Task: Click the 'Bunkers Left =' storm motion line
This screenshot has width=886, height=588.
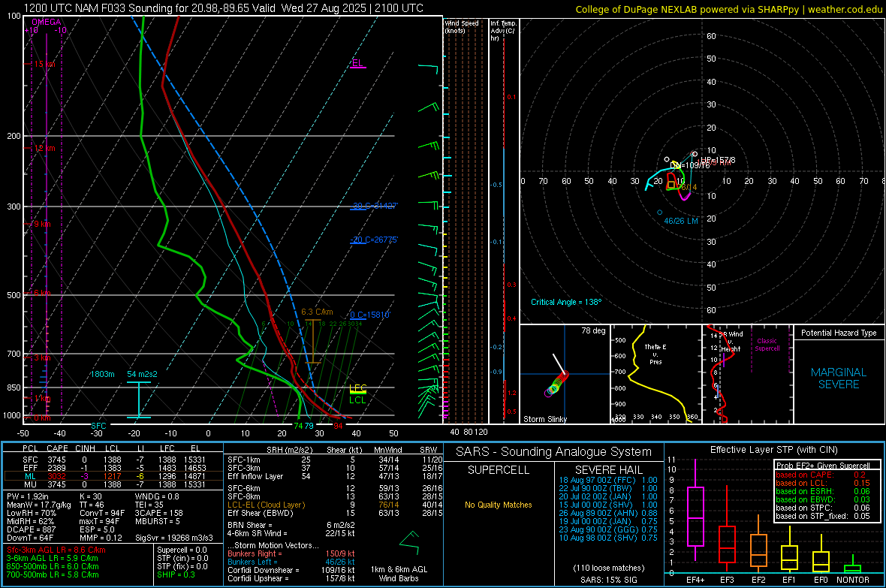Action: coord(291,562)
